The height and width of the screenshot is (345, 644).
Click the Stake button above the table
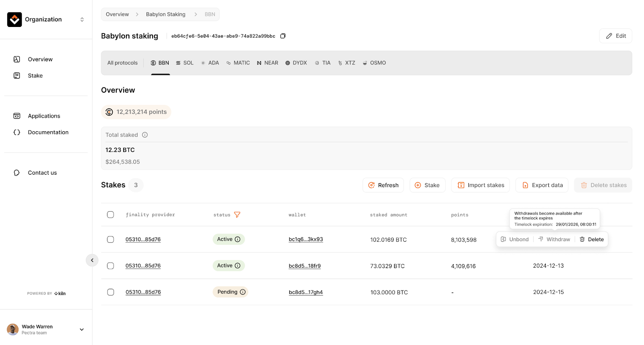pyautogui.click(x=427, y=185)
